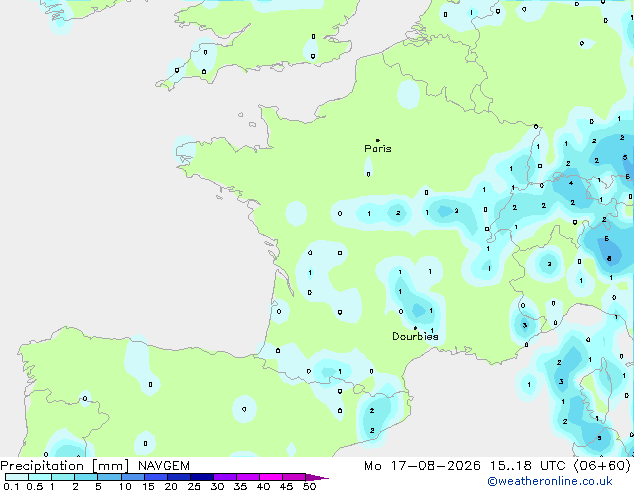
Task: Pick the 10–15 mm legend swatch
Action: 133,477
